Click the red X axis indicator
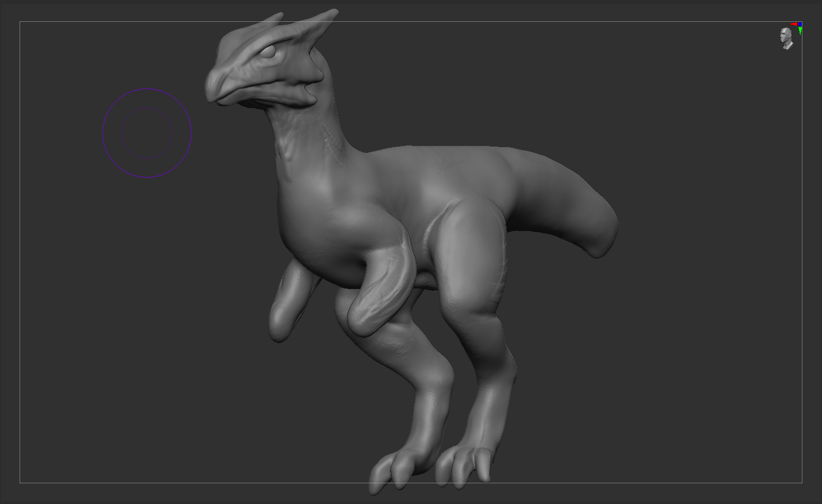 pyautogui.click(x=794, y=24)
